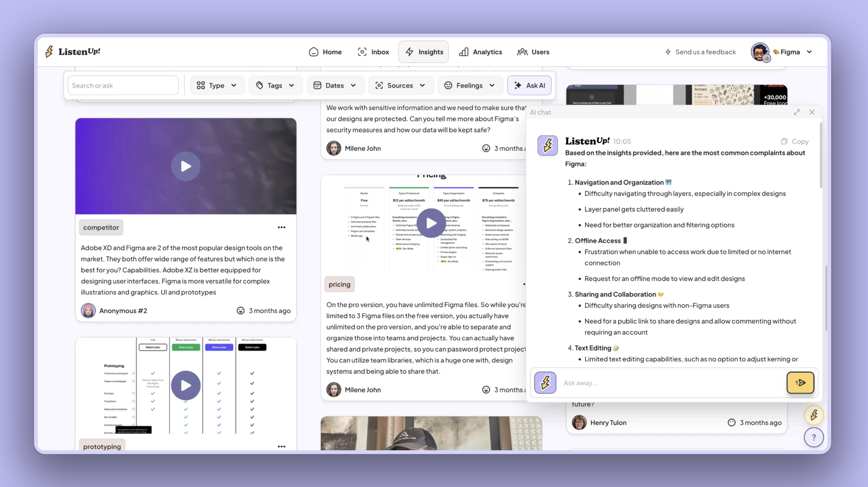This screenshot has width=868, height=487.
Task: Open the Tags filter dropdown
Action: [275, 85]
